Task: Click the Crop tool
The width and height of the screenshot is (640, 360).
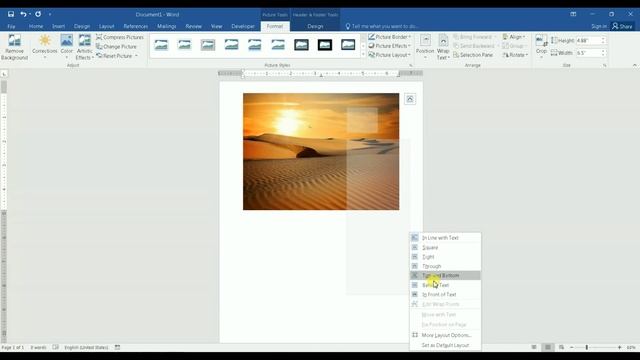Action: (x=541, y=46)
